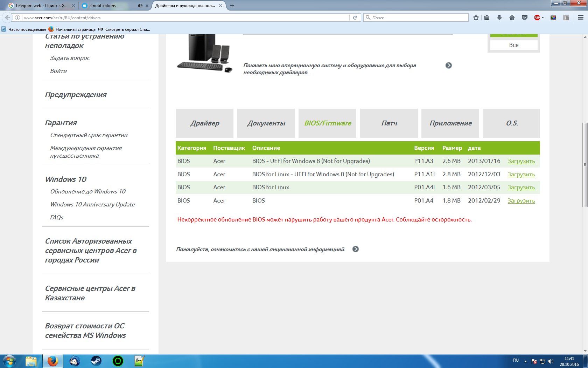The height and width of the screenshot is (368, 588).
Task: Save the page to Pocket
Action: tap(525, 18)
